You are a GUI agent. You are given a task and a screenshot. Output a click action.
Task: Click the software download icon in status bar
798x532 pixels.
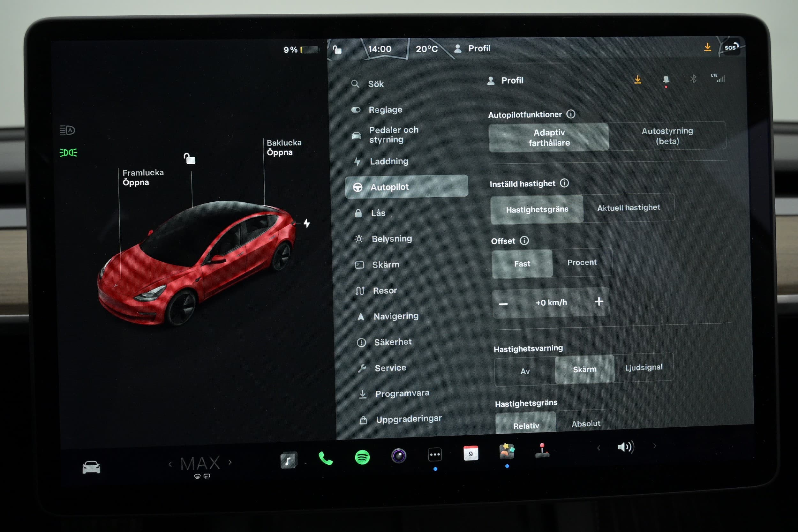coord(707,47)
